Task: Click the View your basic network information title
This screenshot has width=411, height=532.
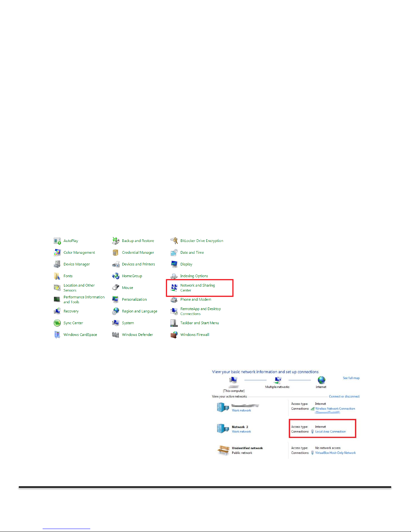Action: pyautogui.click(x=265, y=372)
